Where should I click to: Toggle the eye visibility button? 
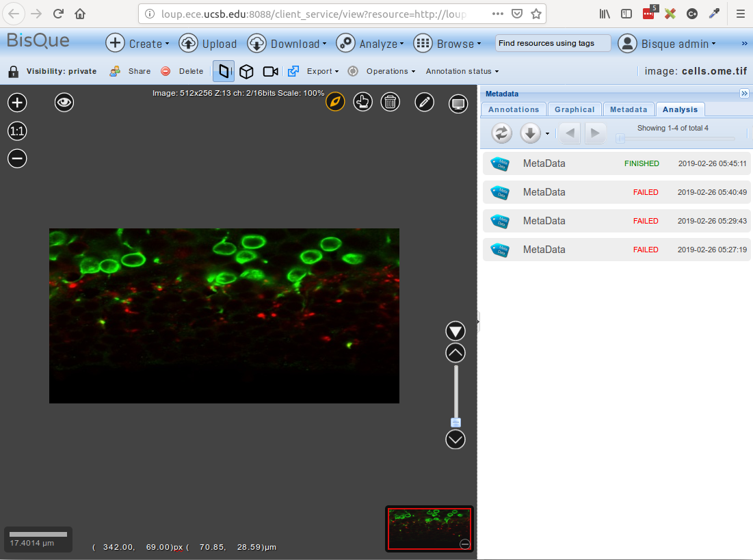tap(64, 103)
